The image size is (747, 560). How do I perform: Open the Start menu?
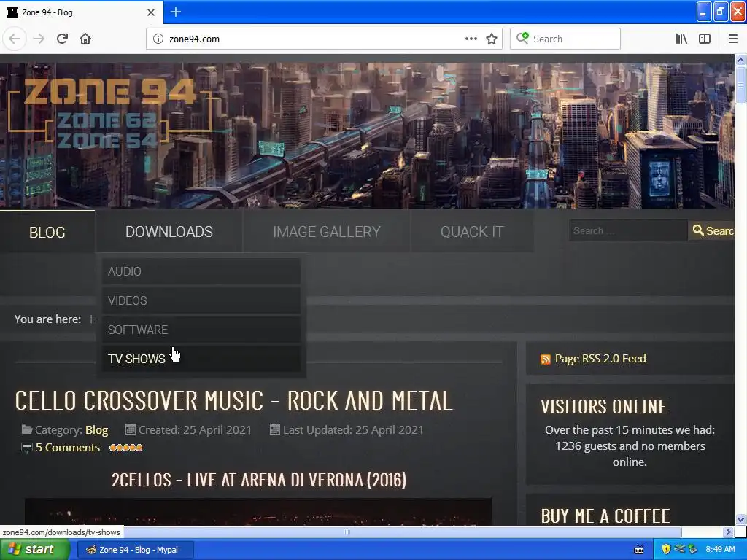click(x=35, y=550)
